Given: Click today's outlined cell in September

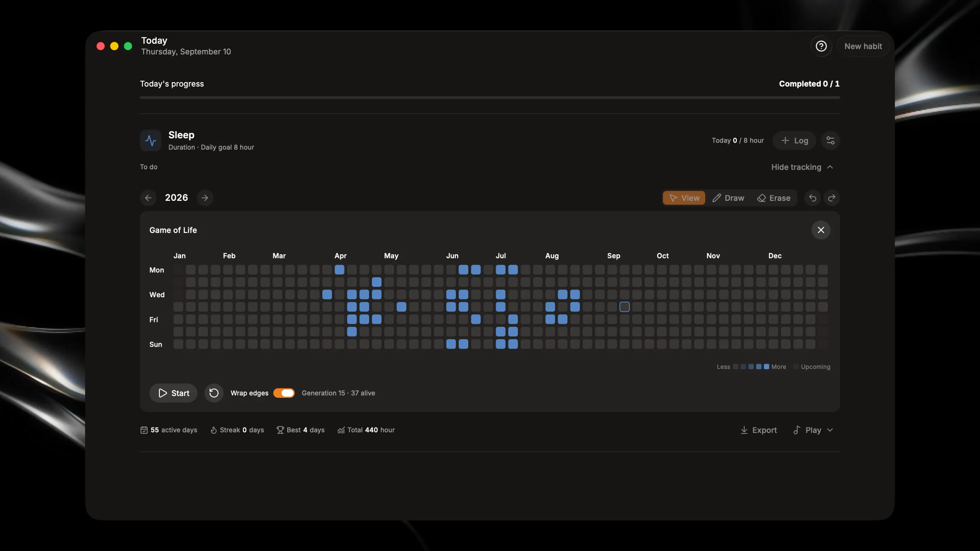Looking at the screenshot, I should (624, 307).
